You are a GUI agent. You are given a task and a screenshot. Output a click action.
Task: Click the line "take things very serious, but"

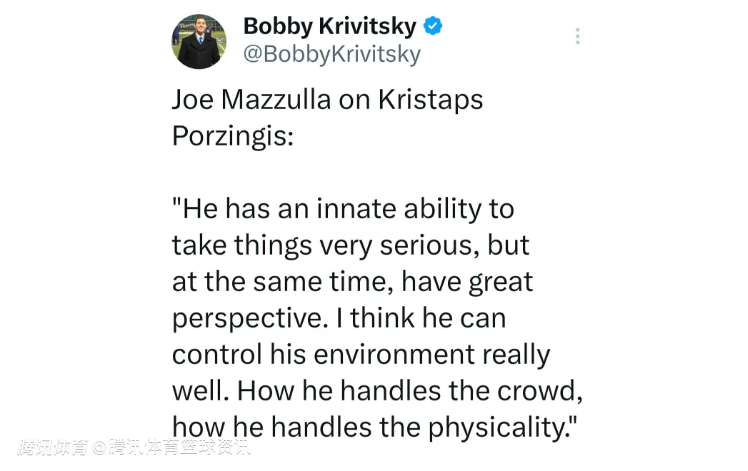[x=350, y=245]
